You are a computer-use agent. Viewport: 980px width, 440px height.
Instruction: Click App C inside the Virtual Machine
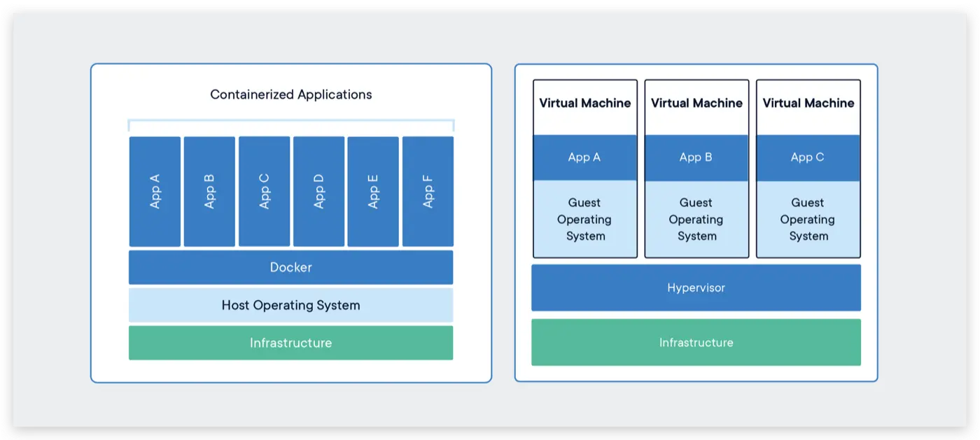[808, 157]
